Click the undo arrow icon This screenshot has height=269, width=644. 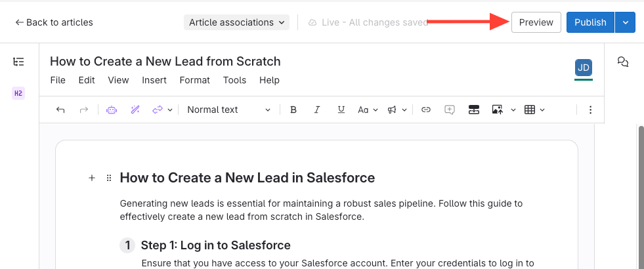[61, 110]
